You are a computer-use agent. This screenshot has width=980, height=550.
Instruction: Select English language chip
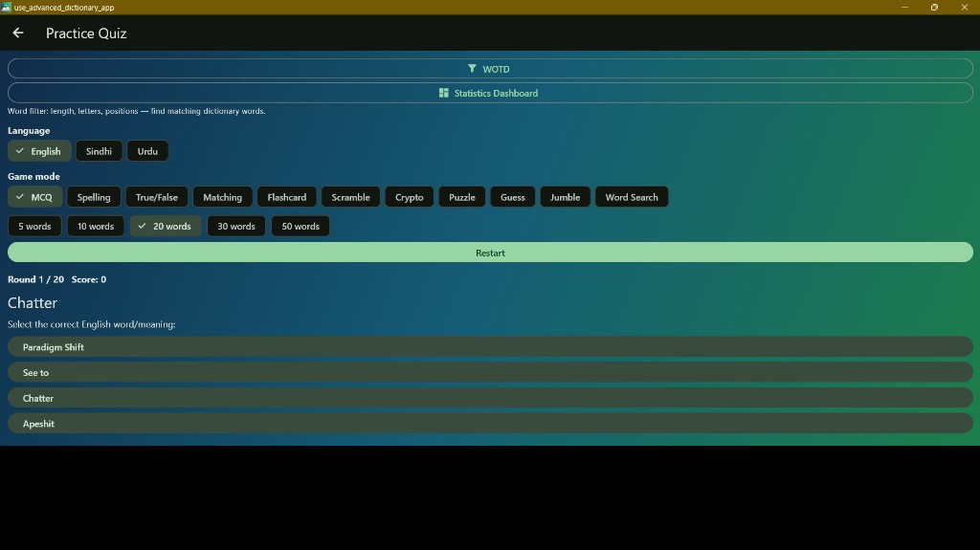(x=39, y=151)
